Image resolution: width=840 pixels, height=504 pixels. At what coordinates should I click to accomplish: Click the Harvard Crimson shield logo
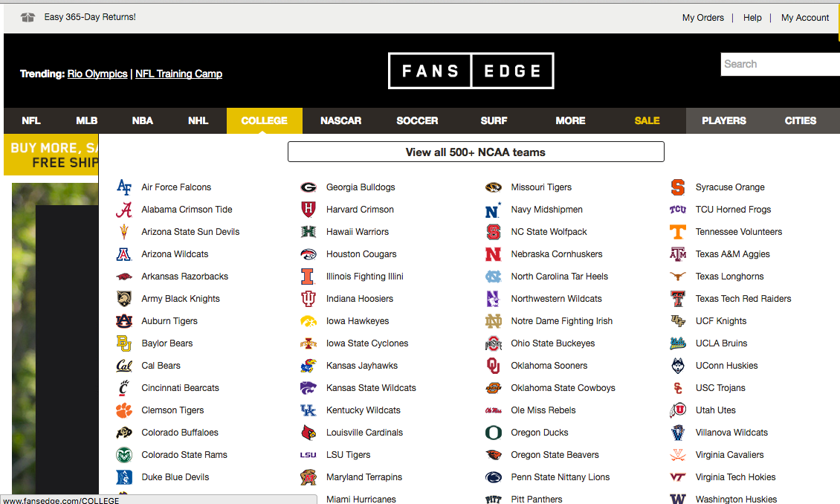[x=308, y=210]
